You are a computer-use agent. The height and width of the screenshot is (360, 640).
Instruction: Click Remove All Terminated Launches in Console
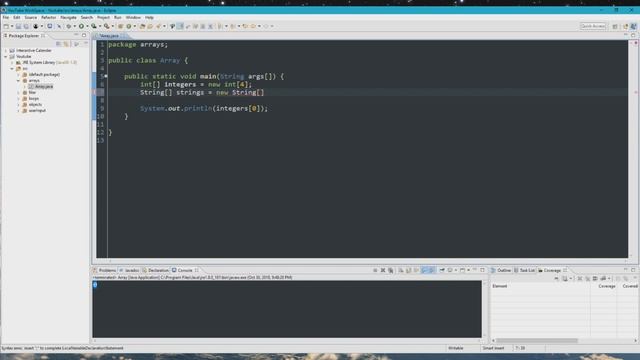(x=391, y=270)
